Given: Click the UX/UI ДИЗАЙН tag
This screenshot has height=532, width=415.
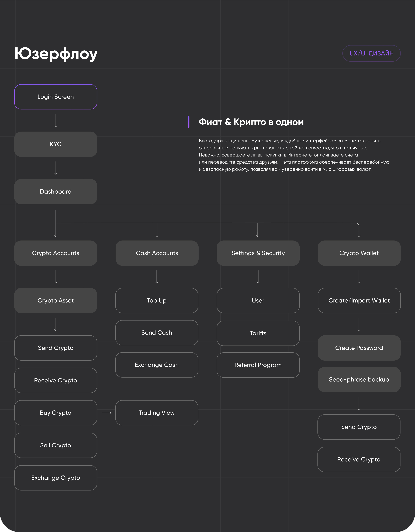Looking at the screenshot, I should click(x=371, y=53).
